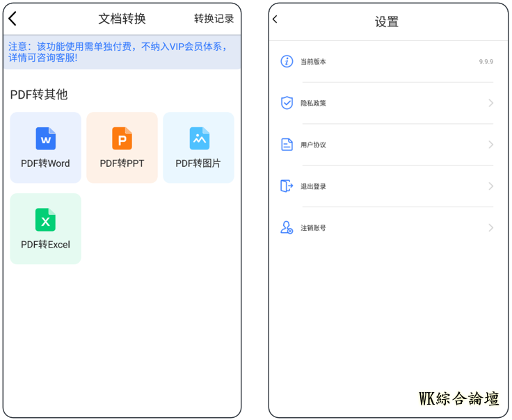The width and height of the screenshot is (512, 420).
Task: Click the 隐私政策 shield icon
Action: (x=287, y=103)
